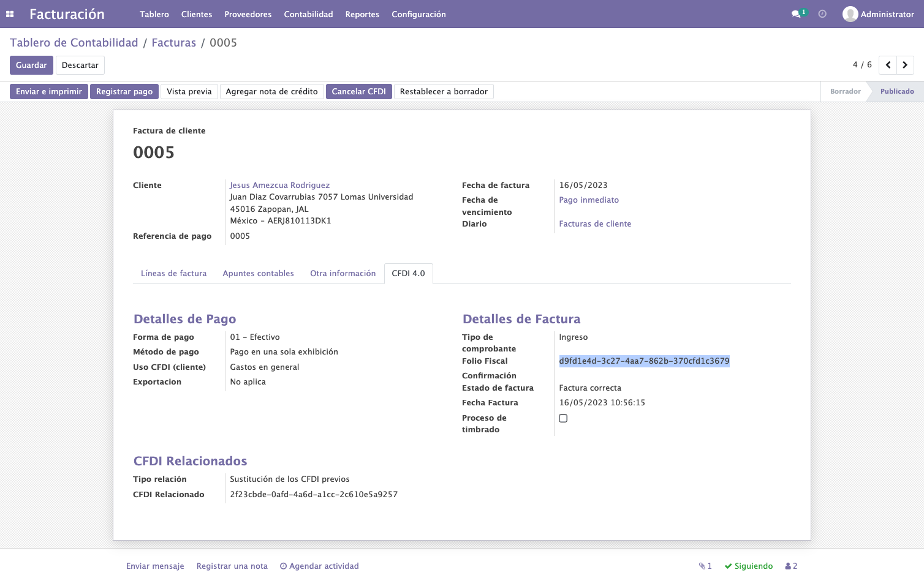Go back to Facturas breadcrumb
Image resolution: width=924 pixels, height=578 pixels.
[x=174, y=42]
